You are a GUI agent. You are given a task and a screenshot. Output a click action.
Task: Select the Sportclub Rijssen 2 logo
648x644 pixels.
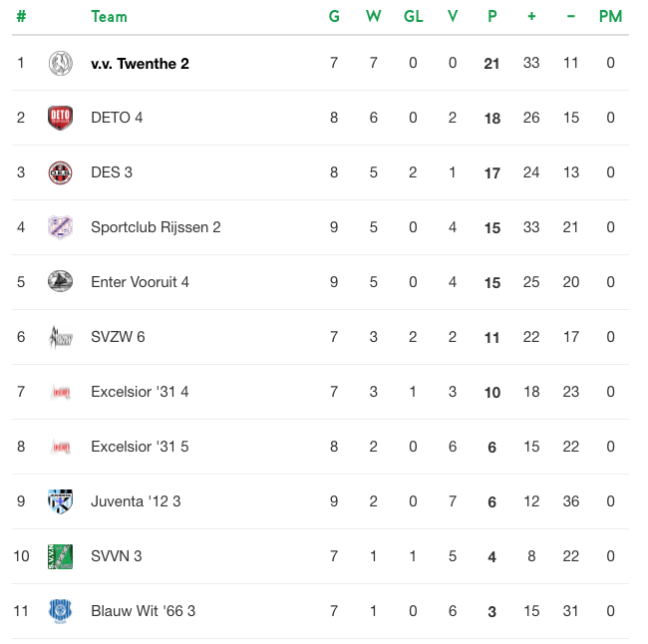(x=61, y=227)
